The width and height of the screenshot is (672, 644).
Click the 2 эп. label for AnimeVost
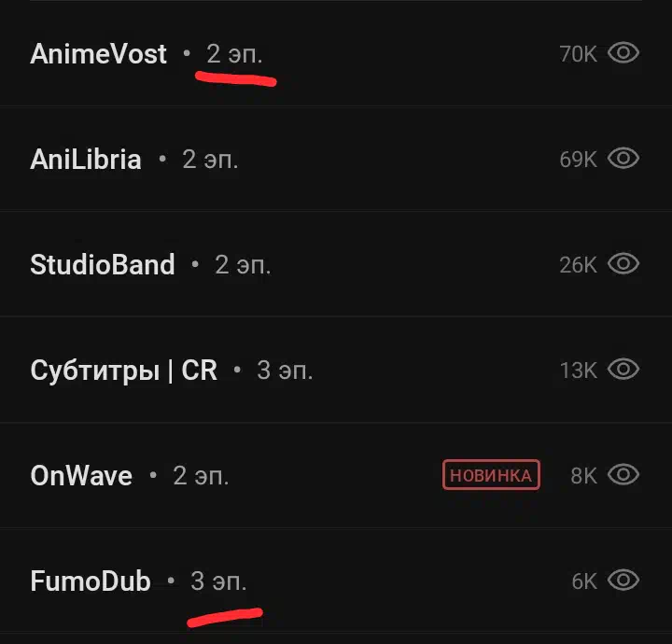[x=234, y=54]
